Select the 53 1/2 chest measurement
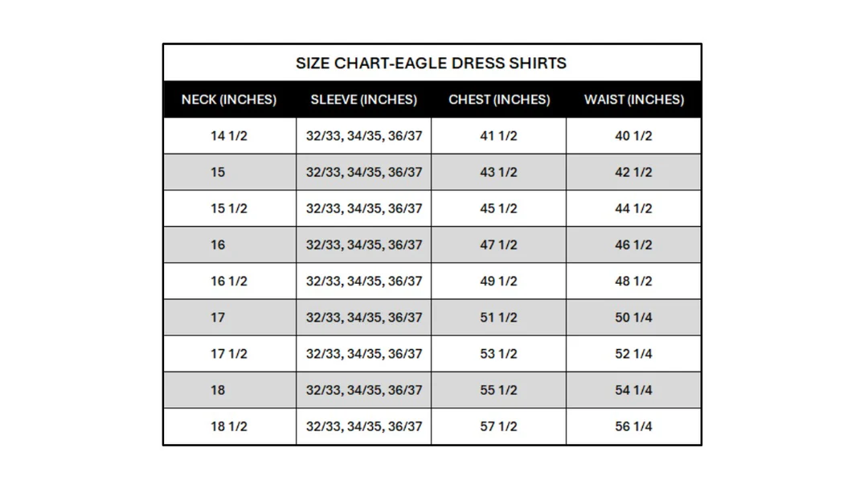868x489 pixels. coord(498,354)
